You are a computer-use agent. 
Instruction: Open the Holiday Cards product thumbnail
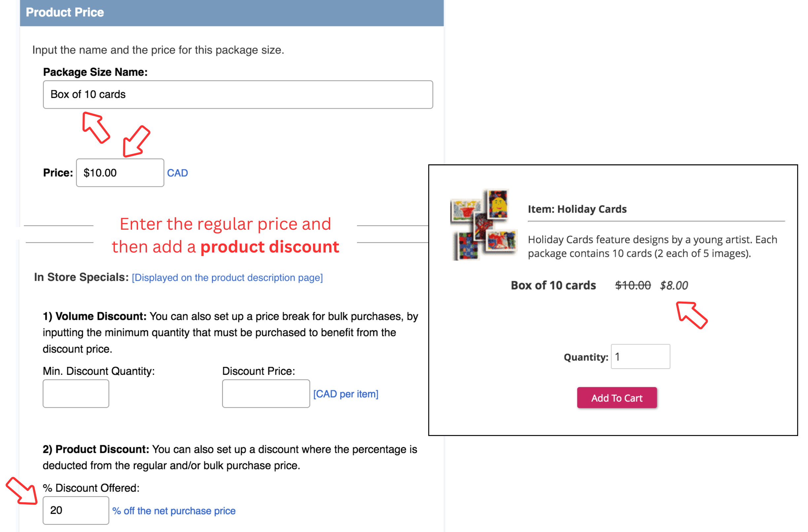click(x=483, y=224)
